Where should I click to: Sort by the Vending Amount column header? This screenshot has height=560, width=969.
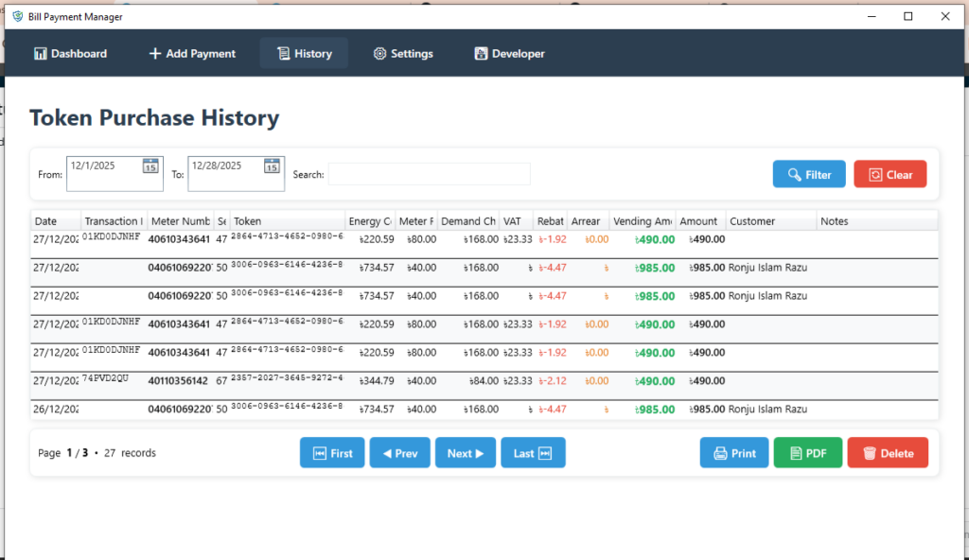point(642,221)
